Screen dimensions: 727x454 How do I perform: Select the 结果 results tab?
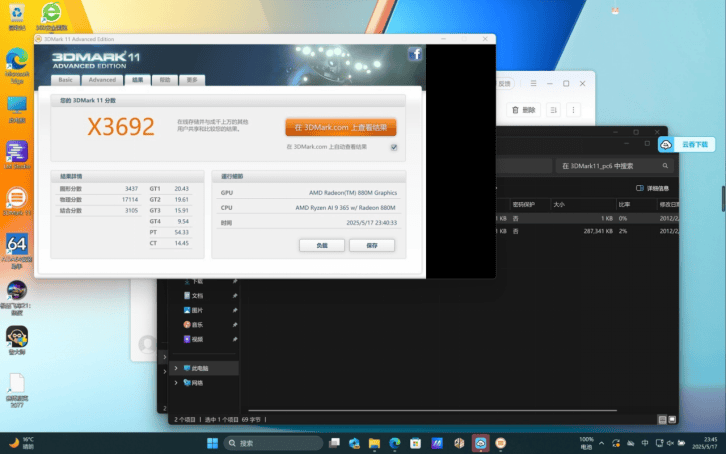[x=138, y=80]
